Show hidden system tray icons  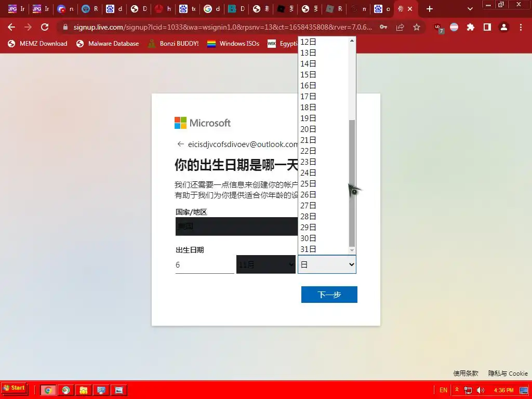pos(457,390)
